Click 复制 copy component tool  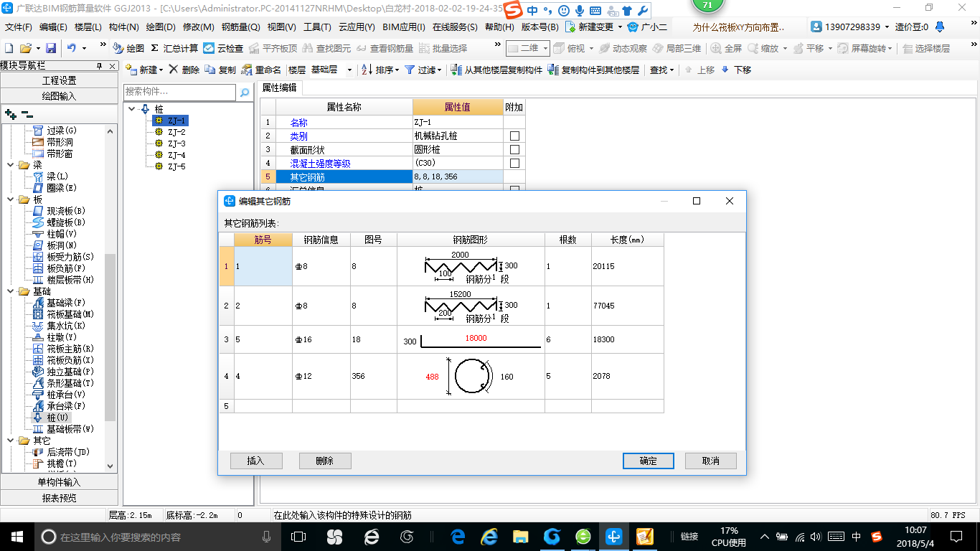pyautogui.click(x=220, y=70)
